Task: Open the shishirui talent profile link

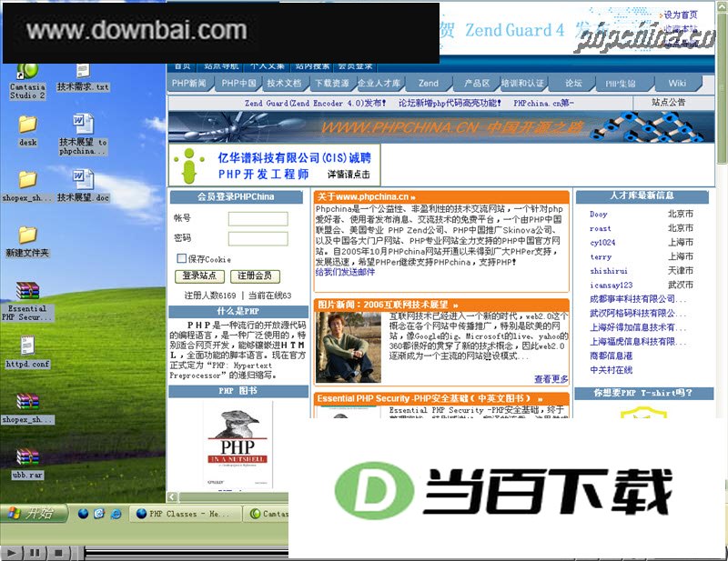Action: pyautogui.click(x=609, y=271)
